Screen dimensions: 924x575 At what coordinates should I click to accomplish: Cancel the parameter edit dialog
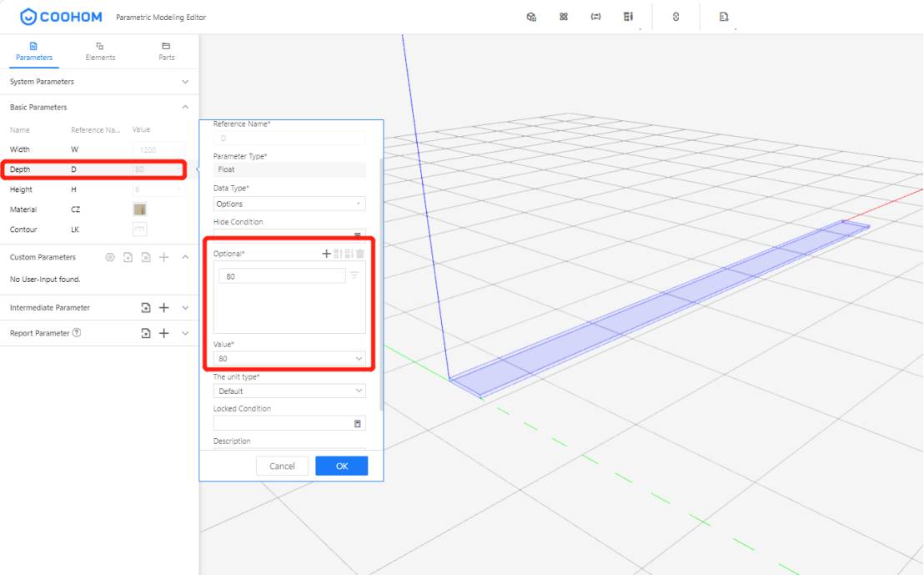coord(282,466)
